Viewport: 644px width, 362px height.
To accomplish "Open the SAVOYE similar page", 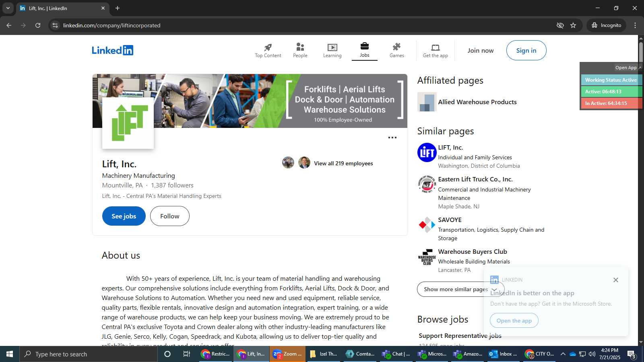I will [450, 220].
